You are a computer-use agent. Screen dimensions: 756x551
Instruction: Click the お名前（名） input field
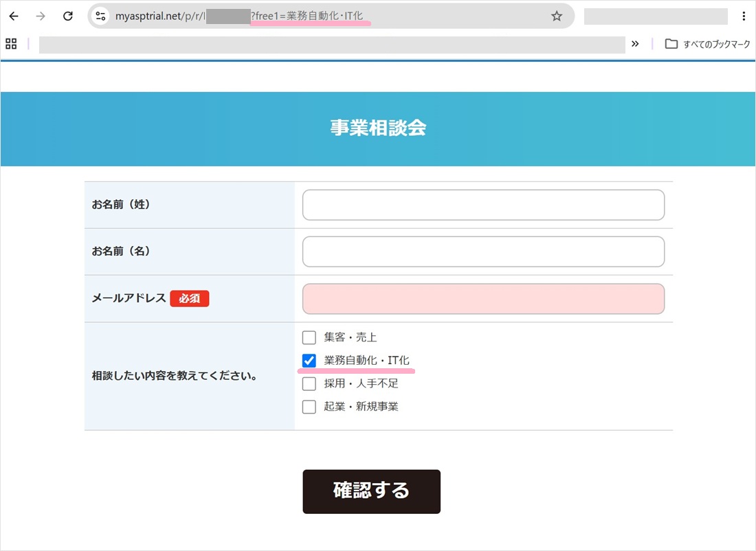[483, 251]
